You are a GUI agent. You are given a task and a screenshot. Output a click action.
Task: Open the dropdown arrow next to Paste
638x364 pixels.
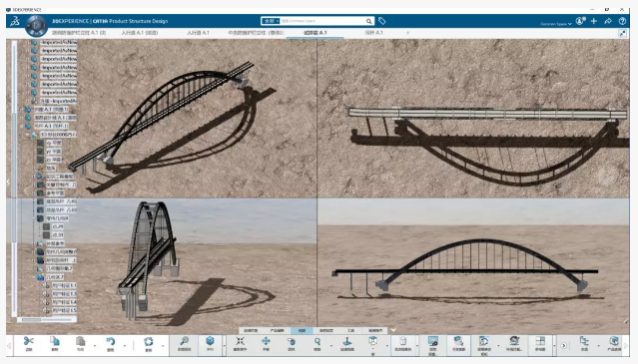coord(95,346)
